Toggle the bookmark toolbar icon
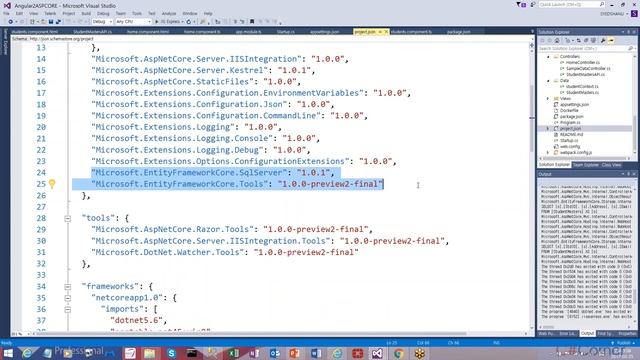The height and width of the screenshot is (360, 640). pos(252,22)
